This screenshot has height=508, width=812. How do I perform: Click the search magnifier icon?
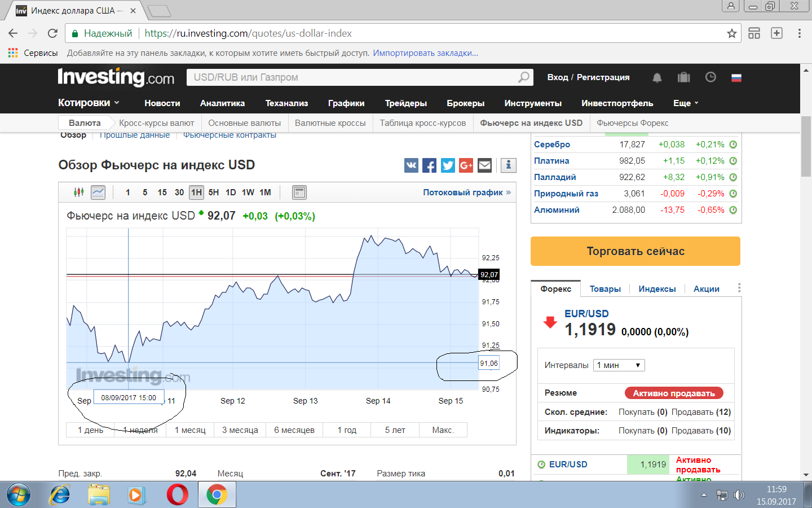point(524,77)
